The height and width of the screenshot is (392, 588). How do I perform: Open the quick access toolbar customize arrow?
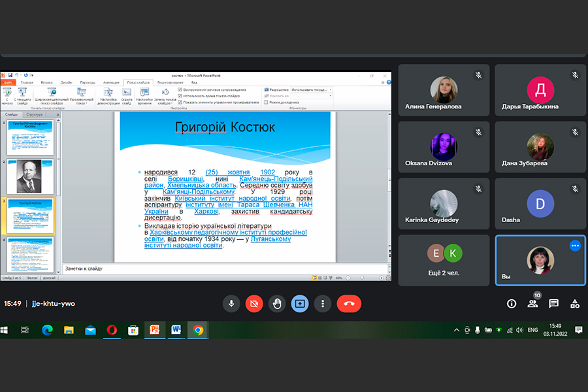[x=32, y=75]
